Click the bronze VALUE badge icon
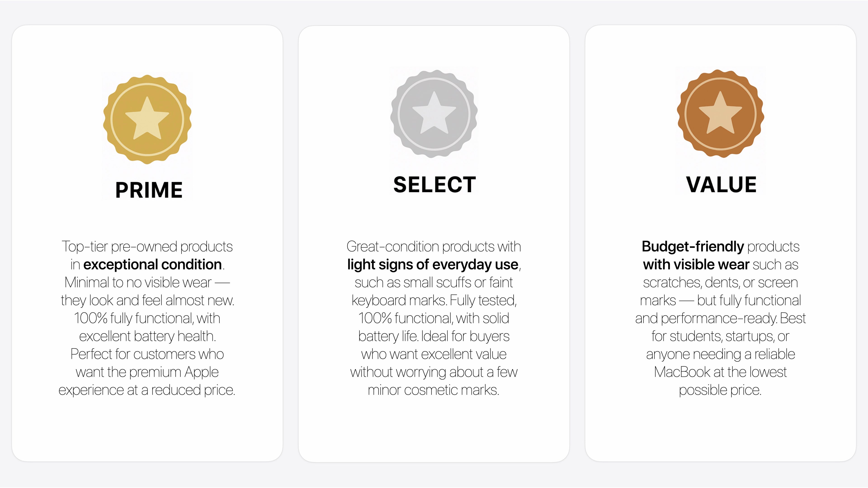 [x=720, y=114]
